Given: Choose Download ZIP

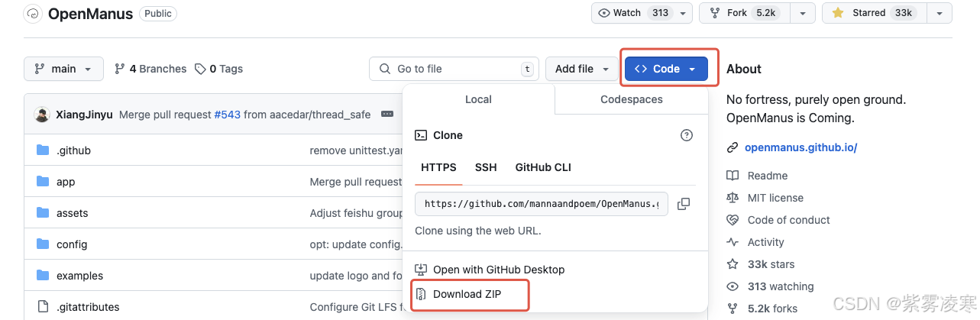Looking at the screenshot, I should 467,294.
